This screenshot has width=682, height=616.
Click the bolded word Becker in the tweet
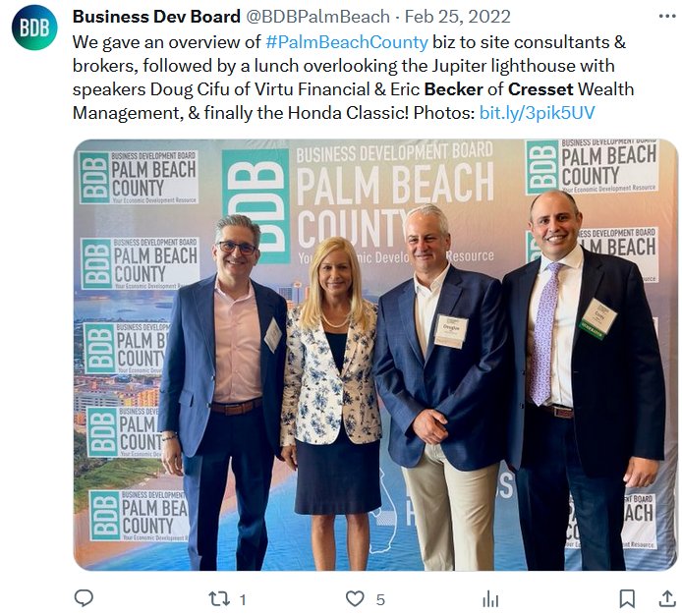(454, 89)
